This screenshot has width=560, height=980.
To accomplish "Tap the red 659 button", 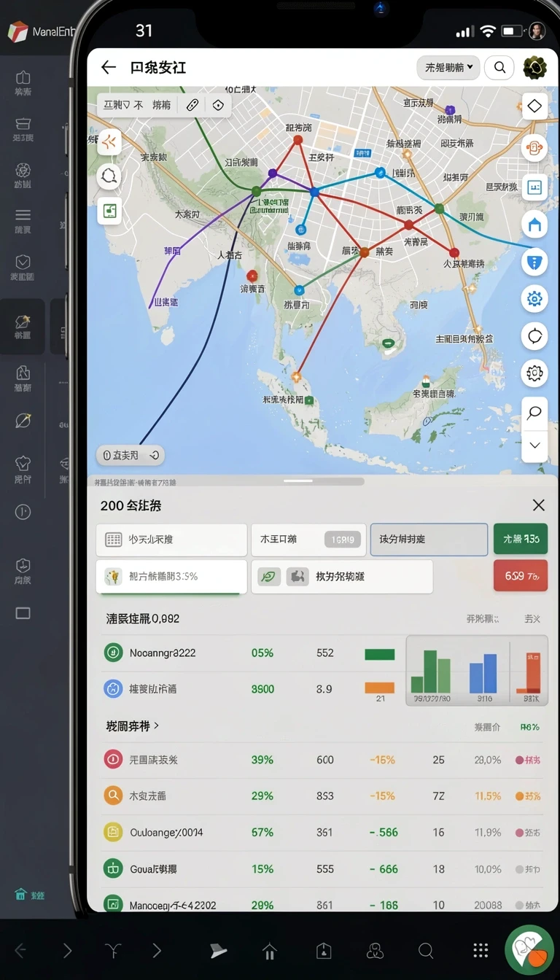I will tap(521, 576).
